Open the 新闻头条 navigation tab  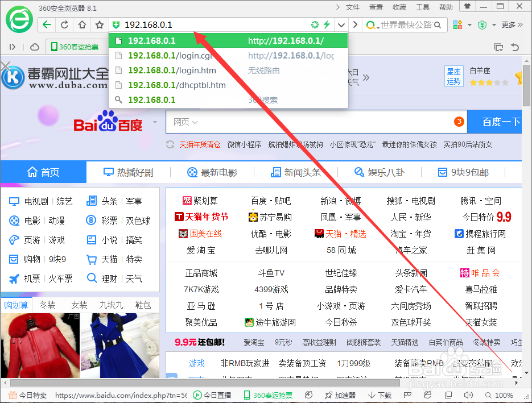[x=295, y=173]
